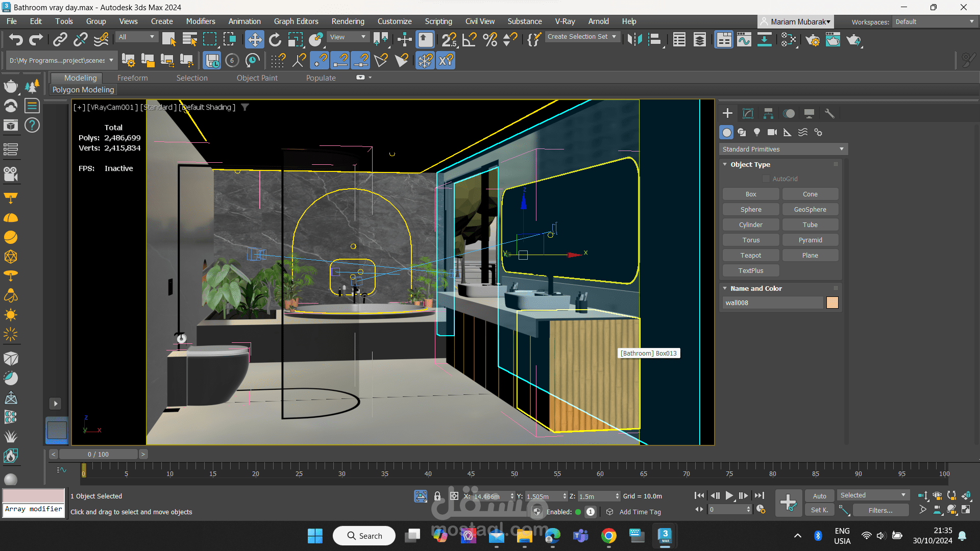
Task: Click the wall008 object color swatch
Action: (832, 303)
